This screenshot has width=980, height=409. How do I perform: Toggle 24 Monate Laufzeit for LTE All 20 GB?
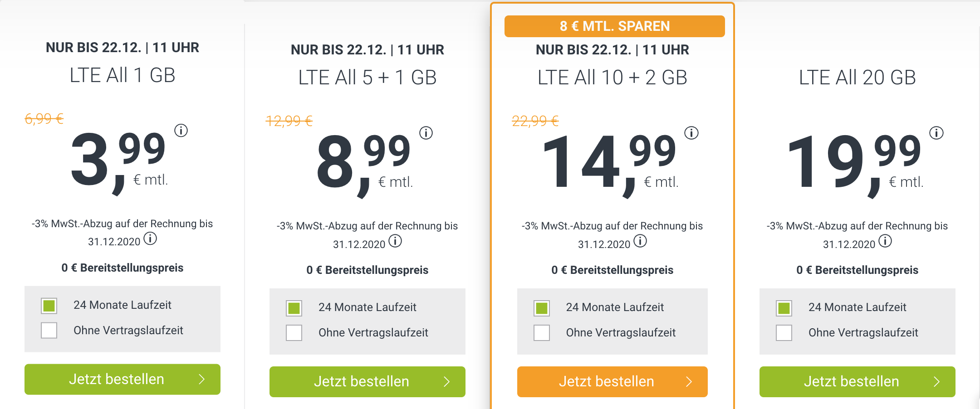tap(784, 308)
